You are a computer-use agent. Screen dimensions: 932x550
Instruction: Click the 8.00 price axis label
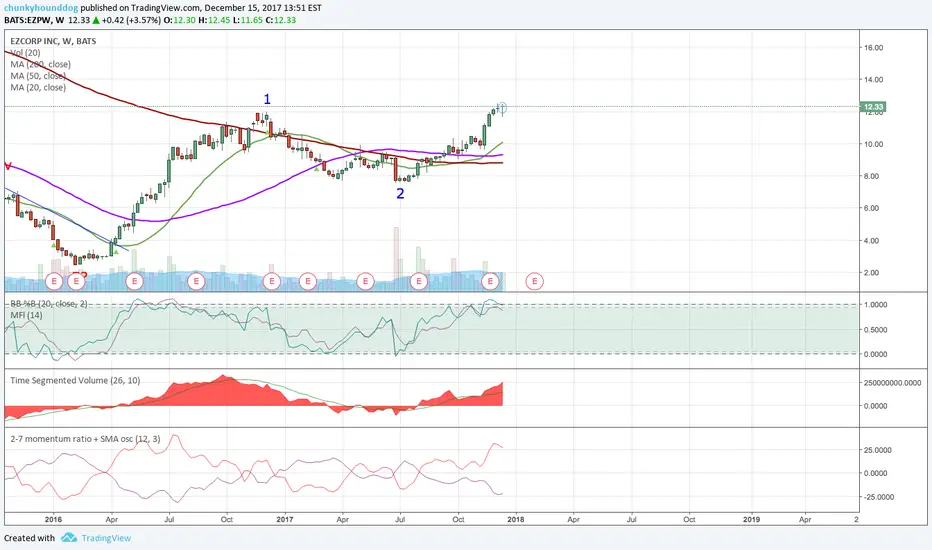pos(873,176)
